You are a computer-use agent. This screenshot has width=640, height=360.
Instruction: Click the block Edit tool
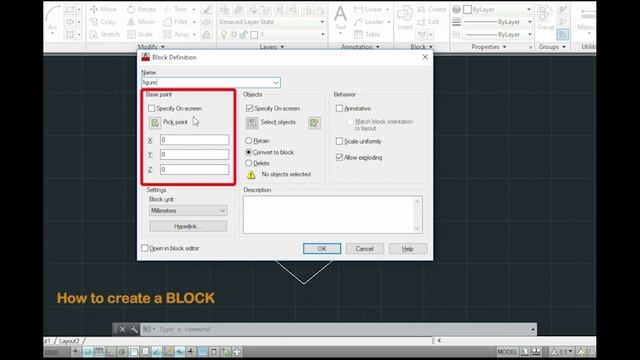[428, 22]
